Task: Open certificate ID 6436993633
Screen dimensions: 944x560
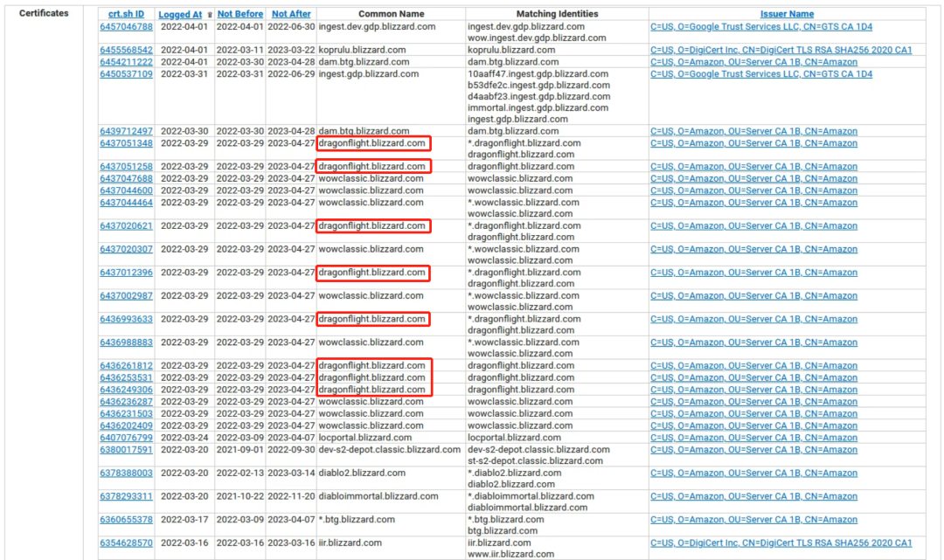Action: pos(127,320)
